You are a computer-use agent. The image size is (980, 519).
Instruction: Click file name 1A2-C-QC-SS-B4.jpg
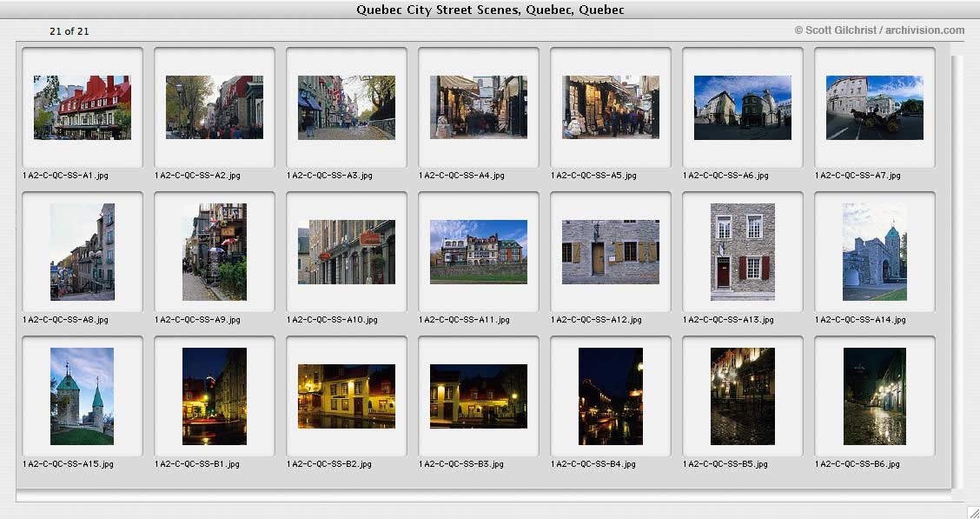[x=593, y=464]
